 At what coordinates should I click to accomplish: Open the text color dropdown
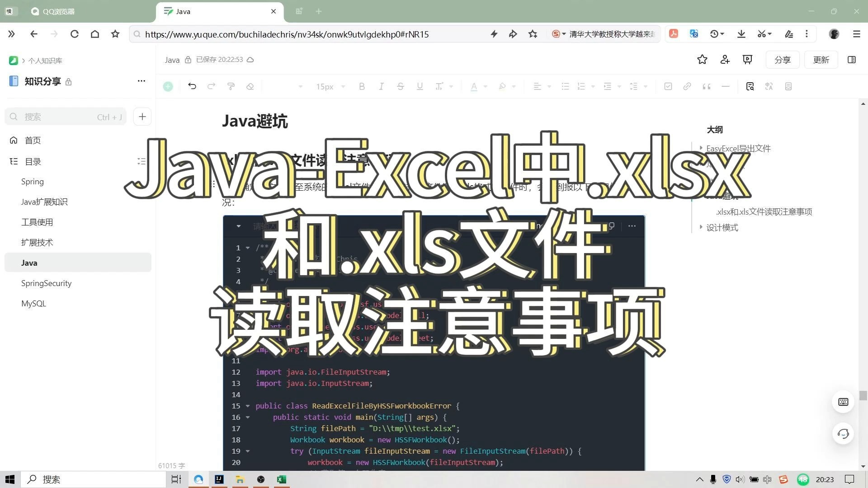486,86
